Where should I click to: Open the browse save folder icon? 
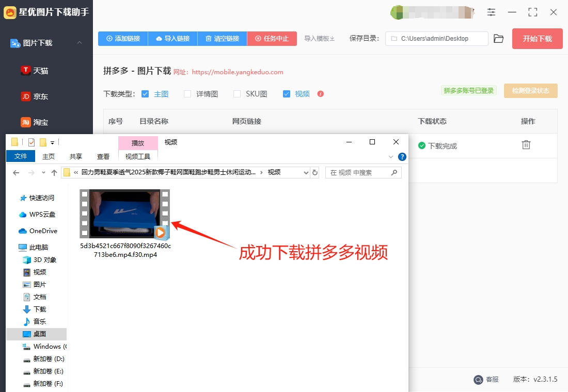coord(499,39)
